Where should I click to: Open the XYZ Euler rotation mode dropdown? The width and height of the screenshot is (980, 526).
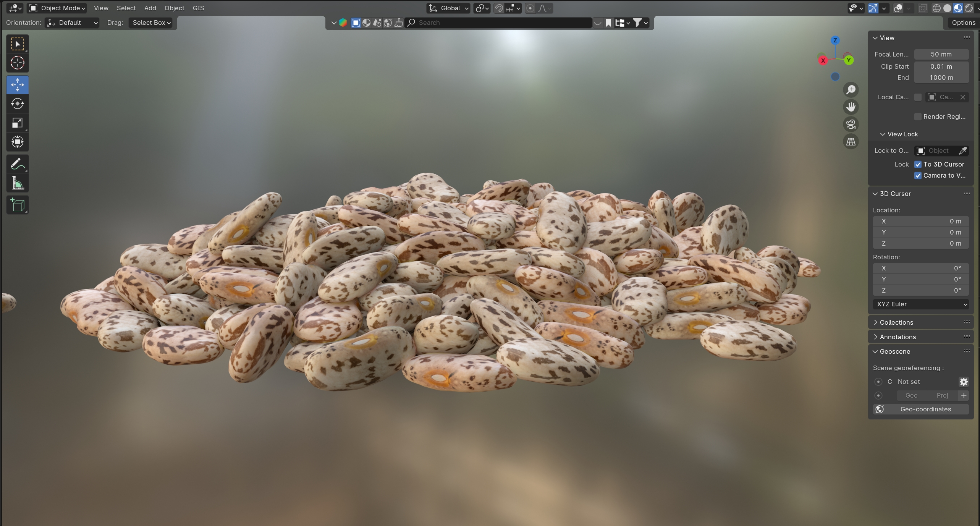tap(920, 304)
